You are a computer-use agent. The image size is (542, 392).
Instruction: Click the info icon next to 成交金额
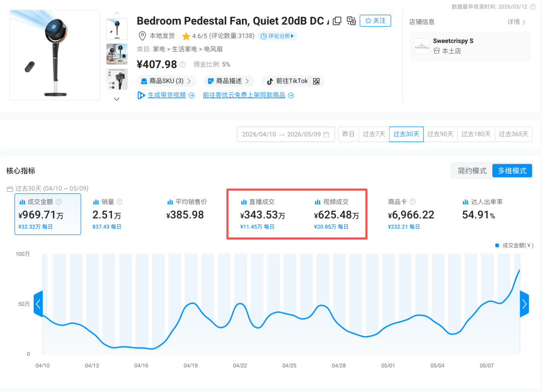coord(59,202)
